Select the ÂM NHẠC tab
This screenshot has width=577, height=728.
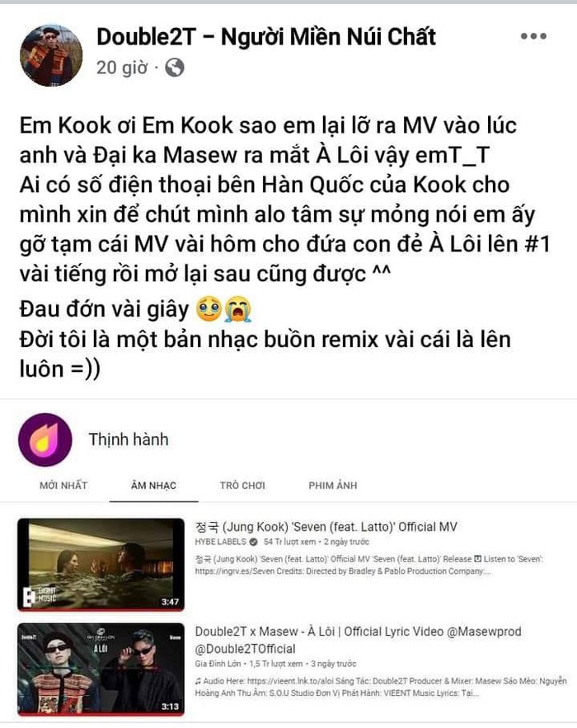153,486
